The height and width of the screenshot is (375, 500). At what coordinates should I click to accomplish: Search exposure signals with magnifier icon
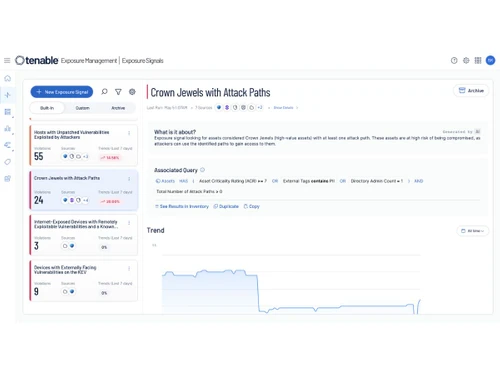tap(104, 92)
